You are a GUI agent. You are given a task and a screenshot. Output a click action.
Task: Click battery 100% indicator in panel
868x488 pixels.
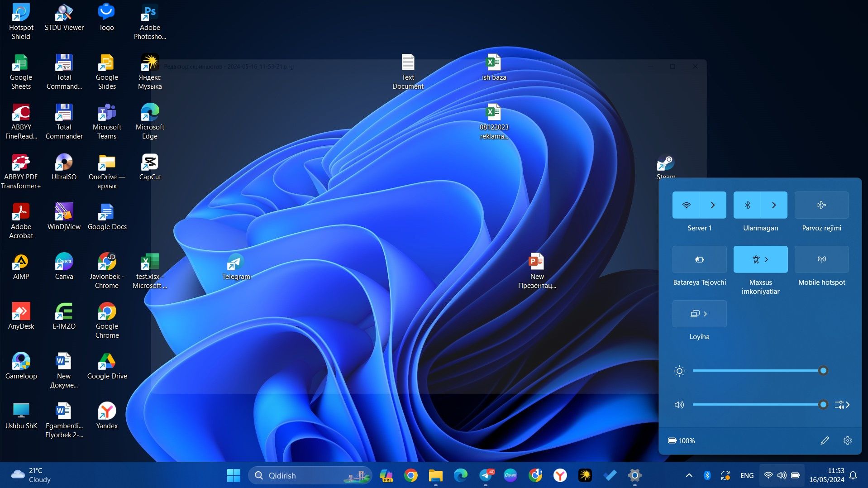tap(682, 440)
